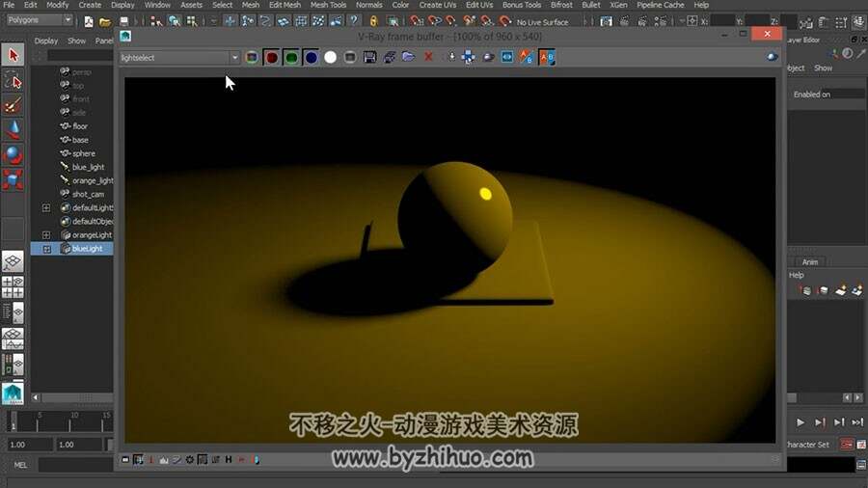
Task: Click the color corrections gear icon in frame buffer
Action: pyautogui.click(x=190, y=460)
